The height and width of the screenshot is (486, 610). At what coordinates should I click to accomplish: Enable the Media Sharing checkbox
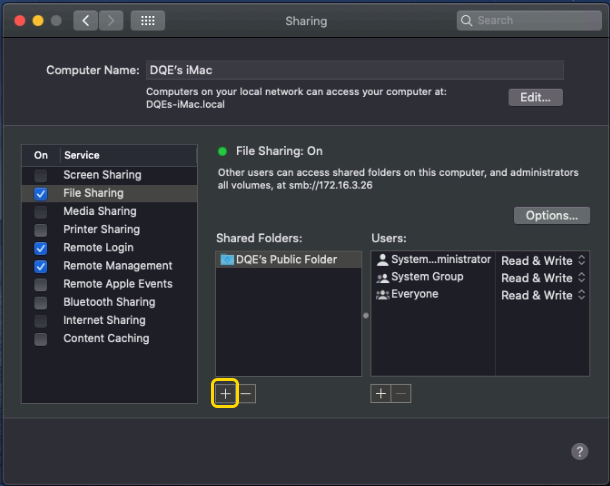tap(40, 212)
